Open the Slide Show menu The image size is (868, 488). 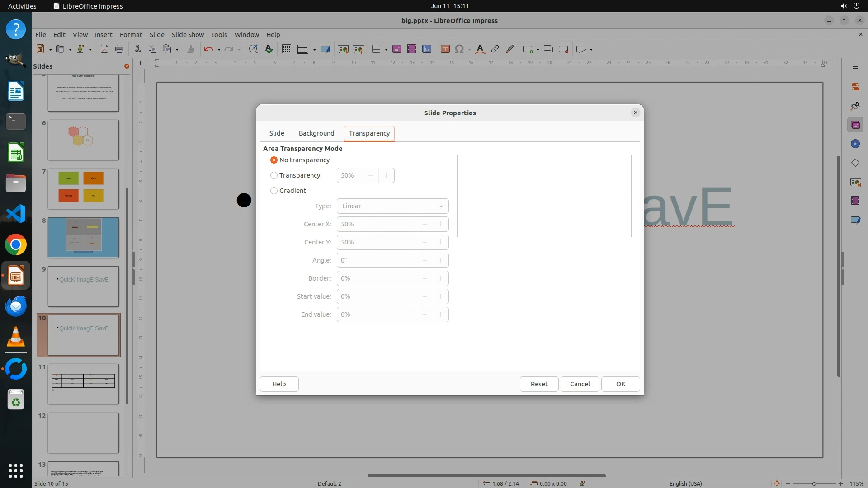click(188, 34)
